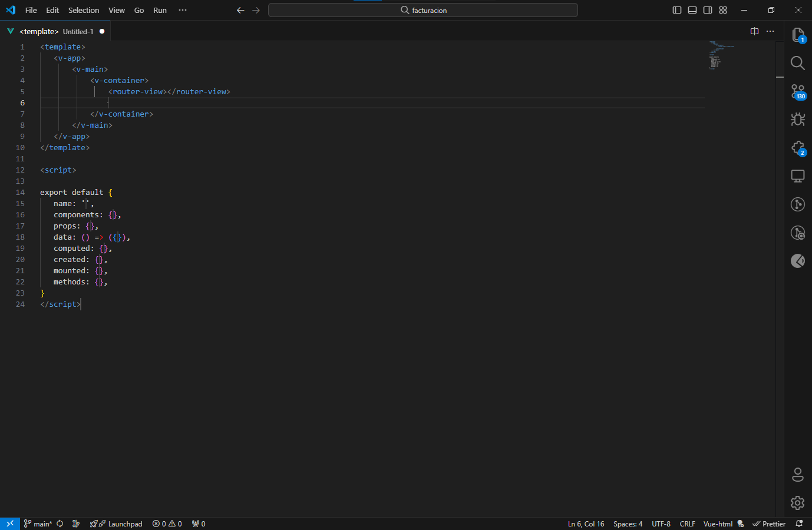Image resolution: width=812 pixels, height=530 pixels.
Task: Open the Extensions view in the activity bar
Action: [x=798, y=148]
